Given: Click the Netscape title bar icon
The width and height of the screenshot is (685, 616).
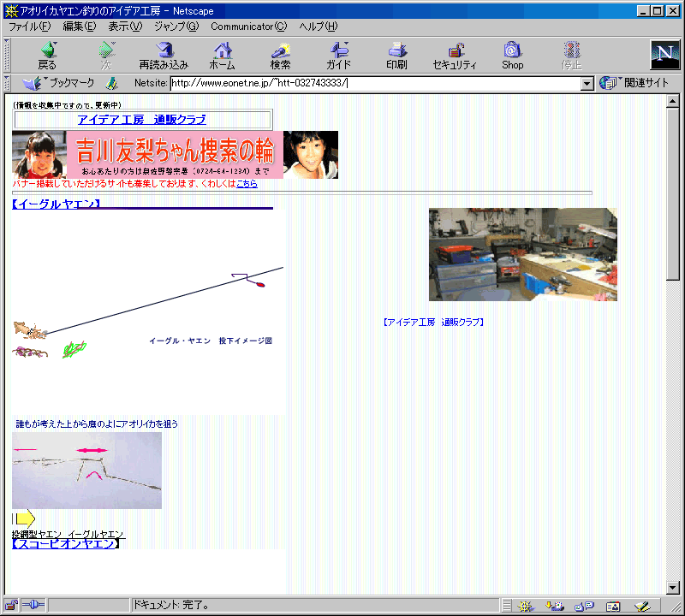Looking at the screenshot, I should (11, 11).
